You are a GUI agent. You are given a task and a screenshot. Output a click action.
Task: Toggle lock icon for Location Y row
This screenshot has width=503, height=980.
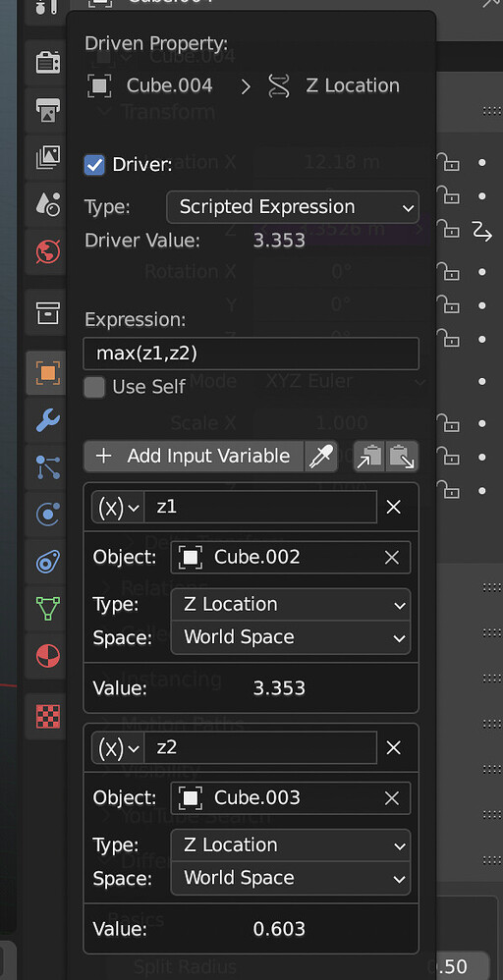click(x=449, y=196)
